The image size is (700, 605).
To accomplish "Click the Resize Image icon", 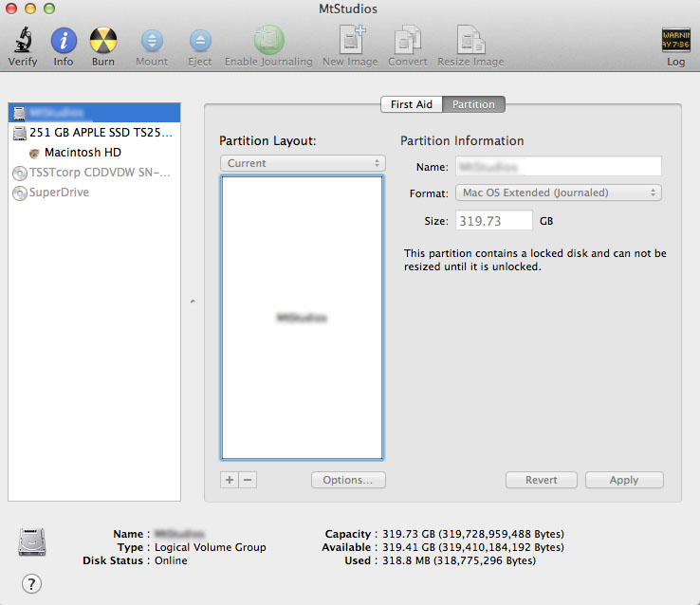I will [470, 40].
